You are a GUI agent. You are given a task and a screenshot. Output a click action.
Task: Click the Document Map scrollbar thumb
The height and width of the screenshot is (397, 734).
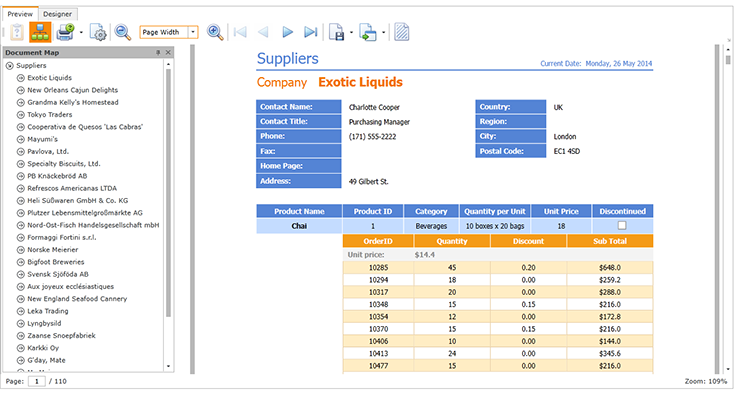tap(169, 193)
